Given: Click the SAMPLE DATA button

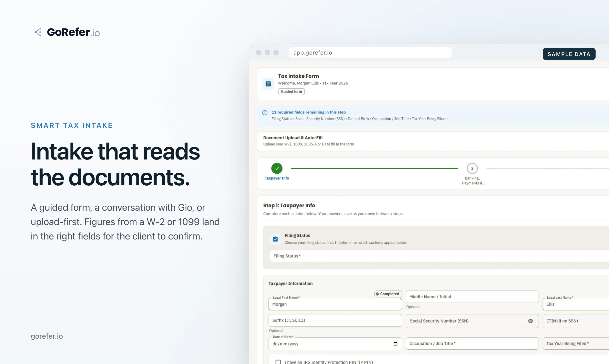Looking at the screenshot, I should (x=569, y=54).
